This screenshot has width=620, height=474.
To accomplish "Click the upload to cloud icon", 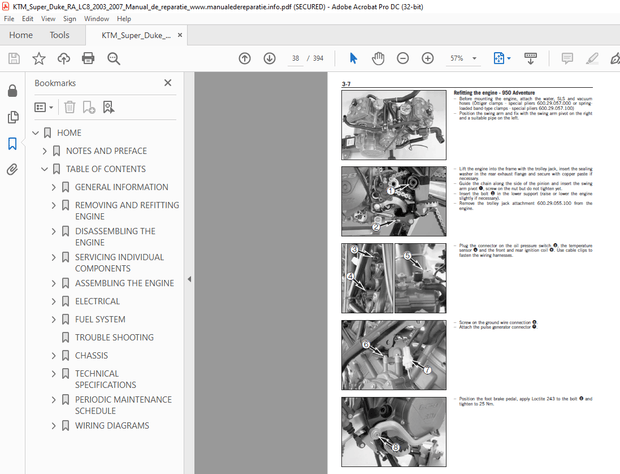I will pyautogui.click(x=64, y=59).
